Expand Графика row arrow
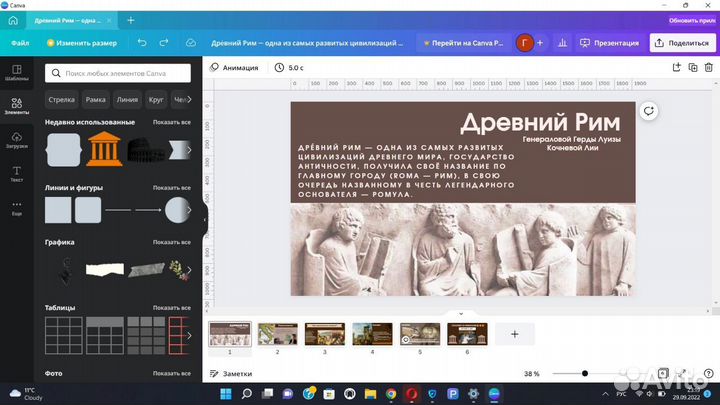 tap(189, 270)
